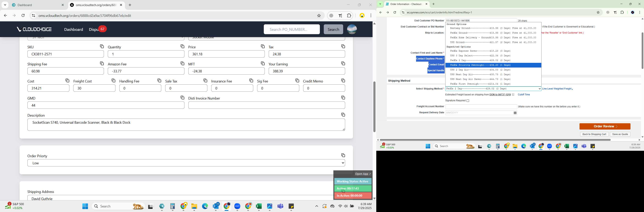Viewport: 644px width, 212px height.
Task: Click Open App on the work tracker widget
Action: 363,174
